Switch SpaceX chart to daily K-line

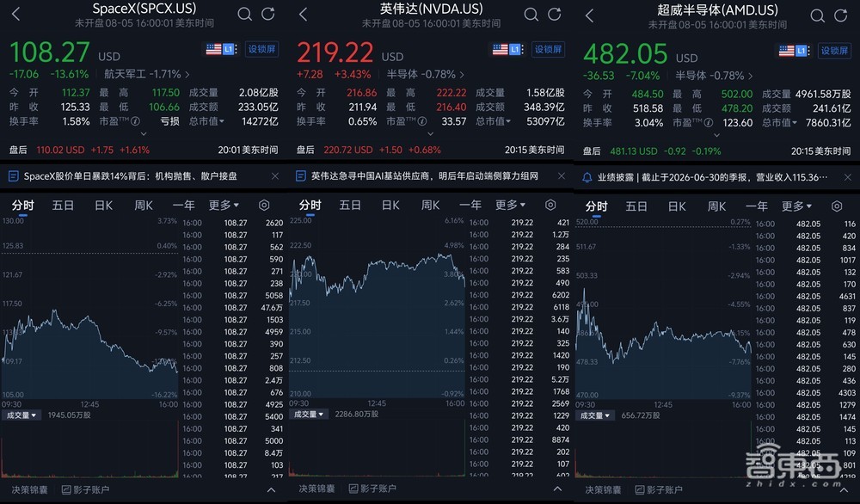pyautogui.click(x=104, y=205)
